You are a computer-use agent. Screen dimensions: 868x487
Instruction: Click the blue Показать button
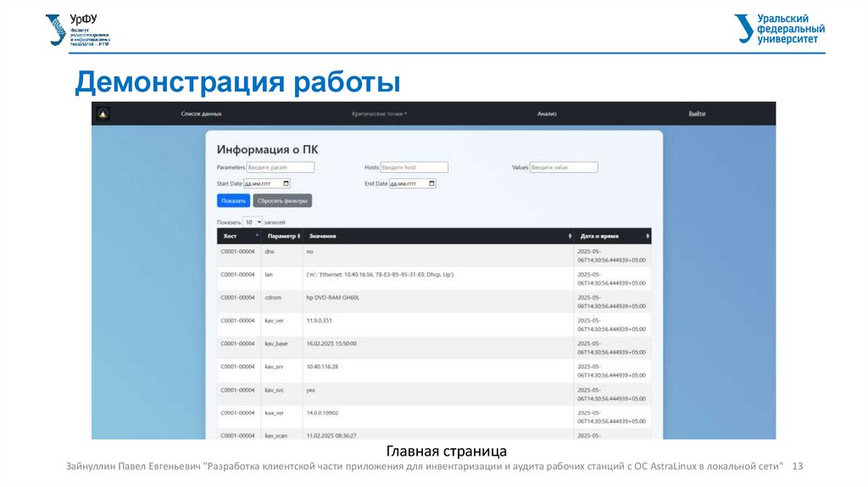(233, 200)
